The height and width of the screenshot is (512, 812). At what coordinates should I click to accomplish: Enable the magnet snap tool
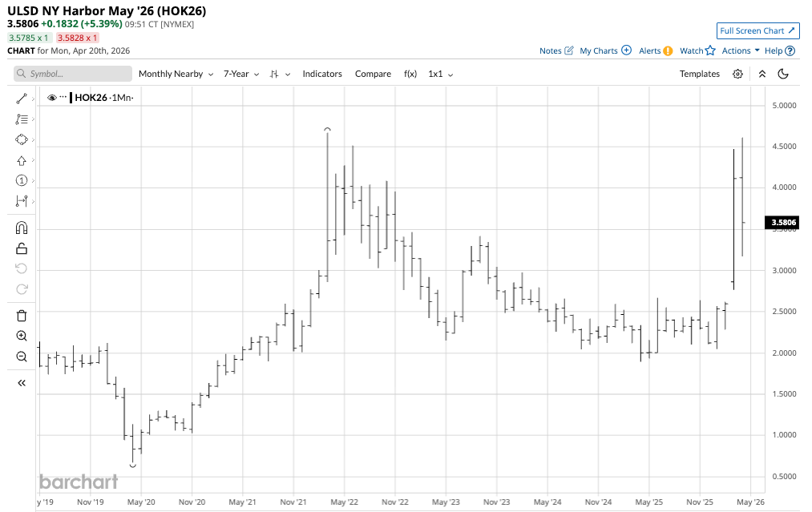[x=22, y=228]
